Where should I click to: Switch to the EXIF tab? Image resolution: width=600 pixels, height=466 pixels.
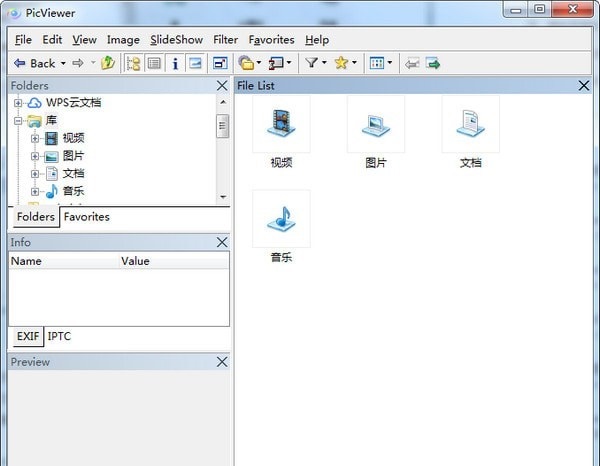[x=28, y=336]
